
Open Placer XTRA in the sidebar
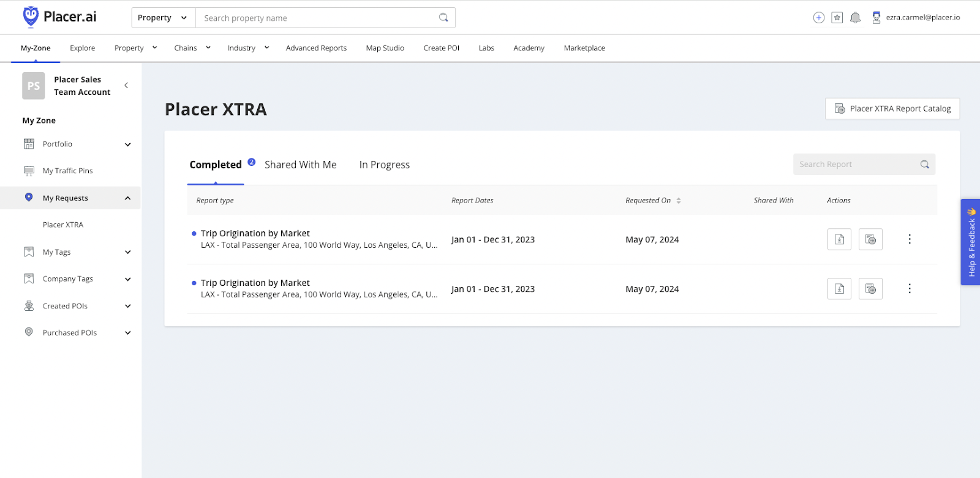pos(63,225)
